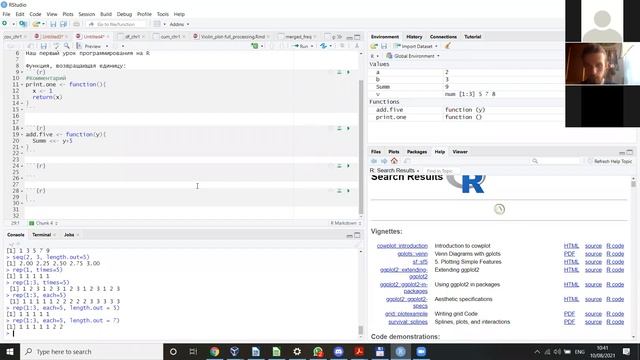The height and width of the screenshot is (360, 640).
Task: Open the Tools menu
Action: [162, 14]
